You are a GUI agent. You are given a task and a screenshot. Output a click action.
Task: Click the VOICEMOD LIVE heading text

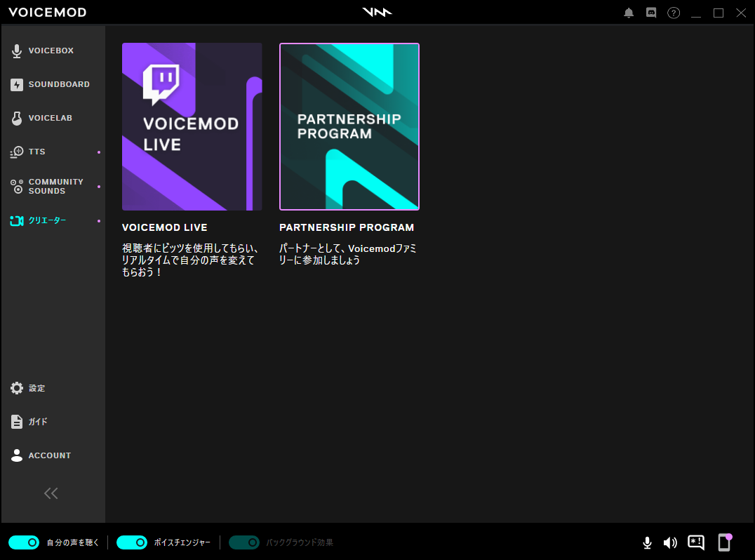(x=165, y=227)
